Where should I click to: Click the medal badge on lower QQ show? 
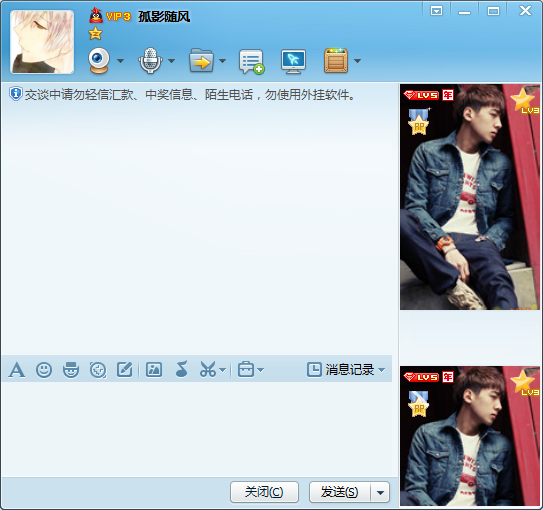pos(419,404)
